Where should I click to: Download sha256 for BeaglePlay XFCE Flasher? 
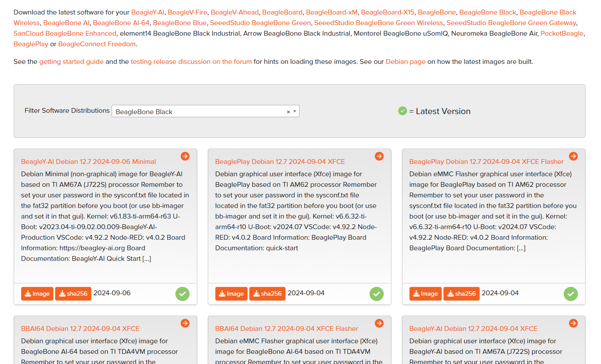point(462,294)
